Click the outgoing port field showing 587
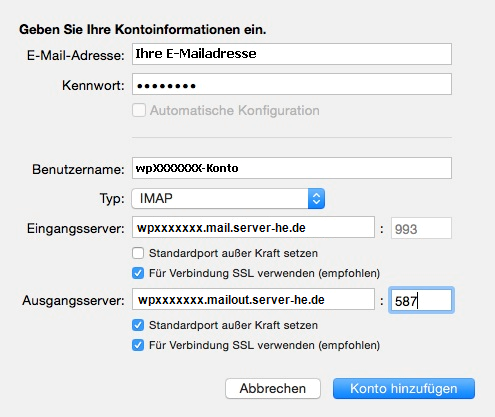This screenshot has width=495, height=417. coord(421,300)
